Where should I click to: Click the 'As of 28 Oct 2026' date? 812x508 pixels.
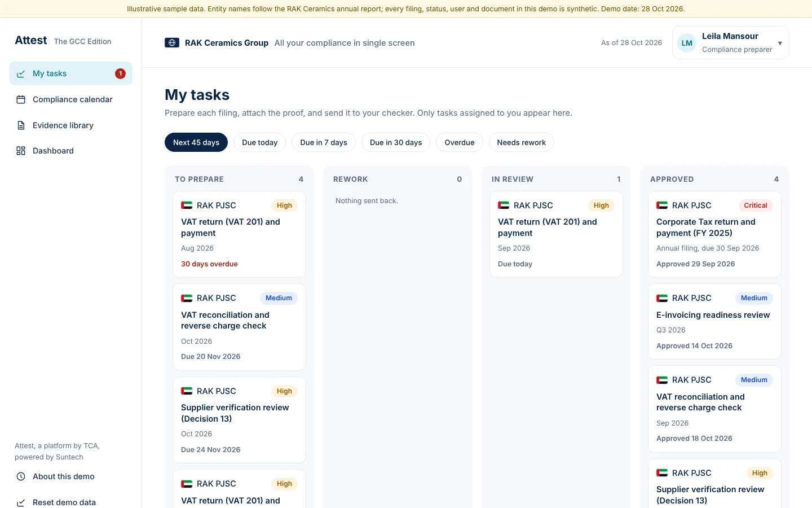632,43
